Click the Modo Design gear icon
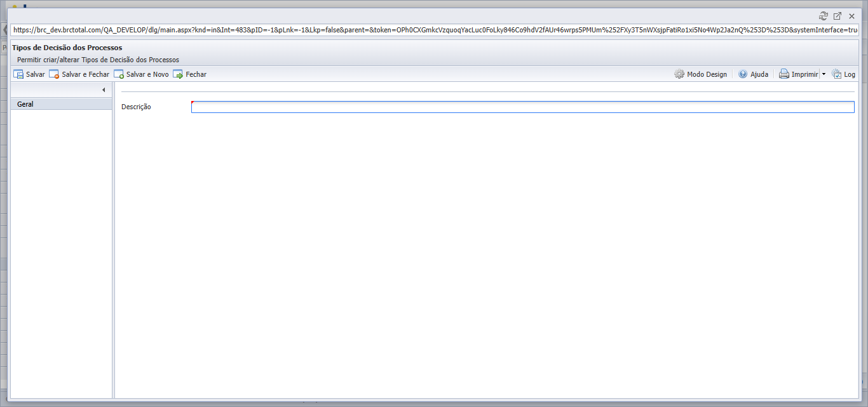 point(679,74)
